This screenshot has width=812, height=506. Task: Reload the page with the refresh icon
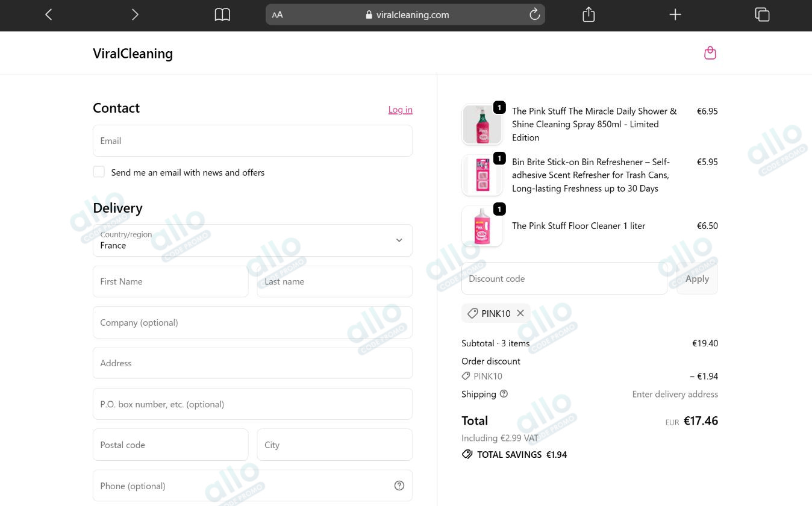pyautogui.click(x=534, y=14)
